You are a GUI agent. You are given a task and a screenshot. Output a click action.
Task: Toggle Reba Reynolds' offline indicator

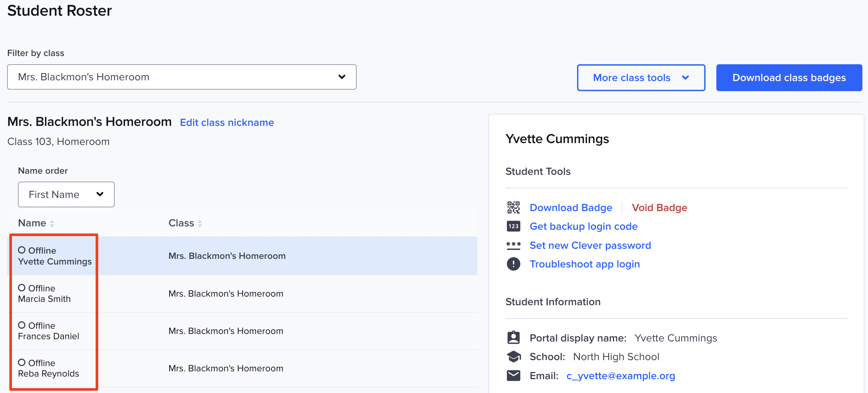[22, 362]
